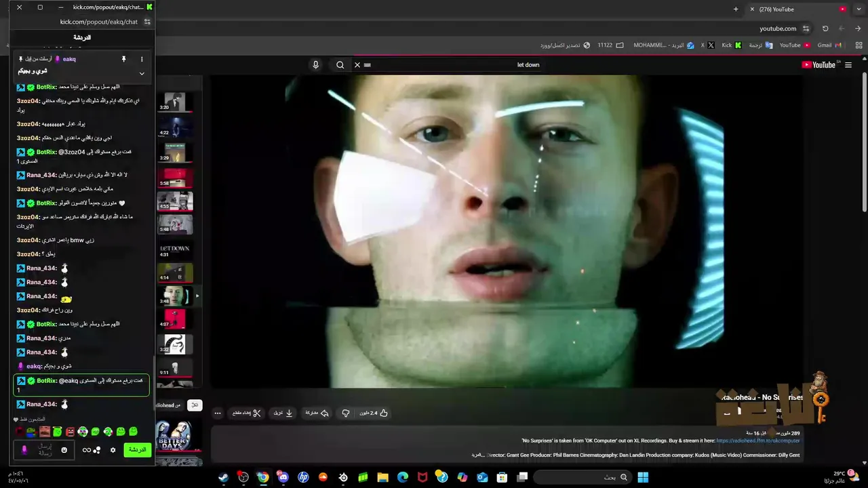
Task: Open Kick chat settings gear
Action: pos(113,450)
